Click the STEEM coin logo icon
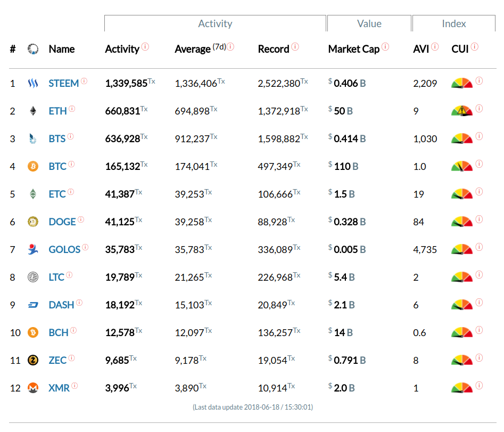The width and height of the screenshot is (504, 432). point(33,83)
